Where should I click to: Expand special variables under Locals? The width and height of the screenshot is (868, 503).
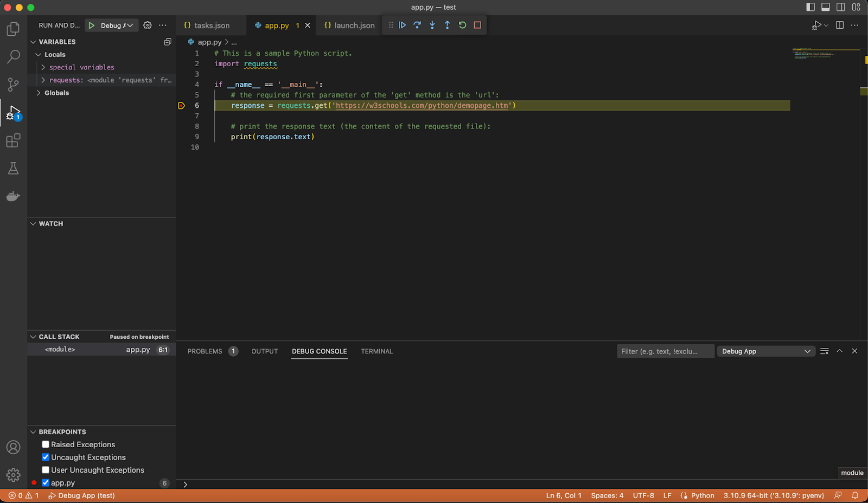click(43, 67)
